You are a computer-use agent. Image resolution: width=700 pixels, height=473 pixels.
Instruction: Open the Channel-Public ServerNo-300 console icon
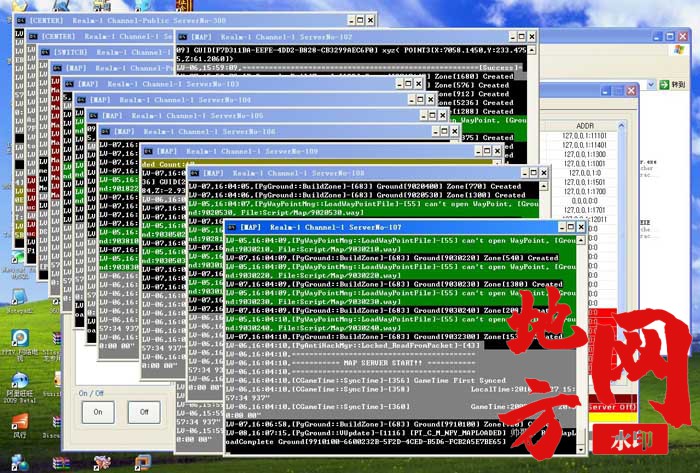coord(21,21)
